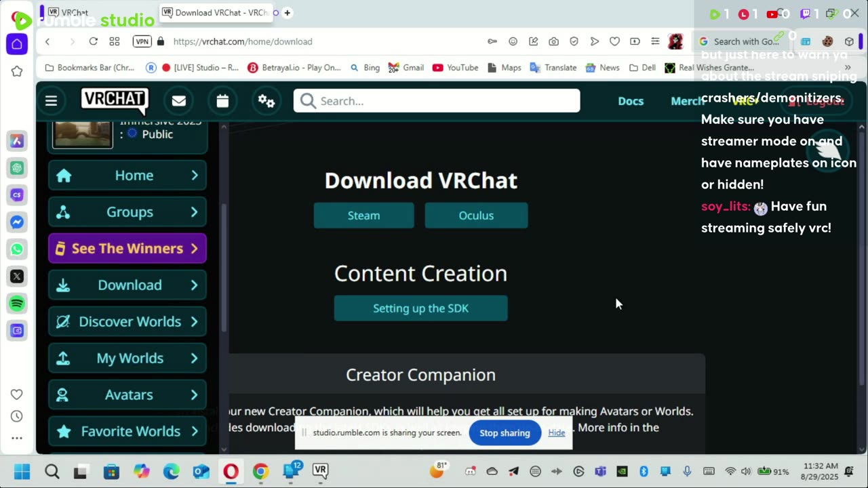The image size is (868, 488).
Task: Open Favorite Worlds in the sidebar
Action: point(127,432)
